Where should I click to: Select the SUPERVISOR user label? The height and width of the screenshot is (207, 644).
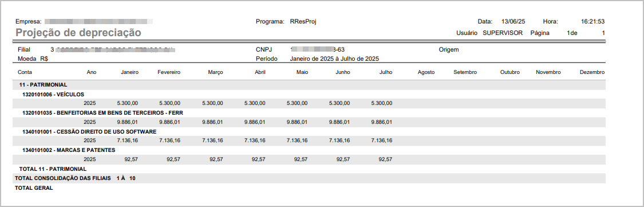point(503,33)
